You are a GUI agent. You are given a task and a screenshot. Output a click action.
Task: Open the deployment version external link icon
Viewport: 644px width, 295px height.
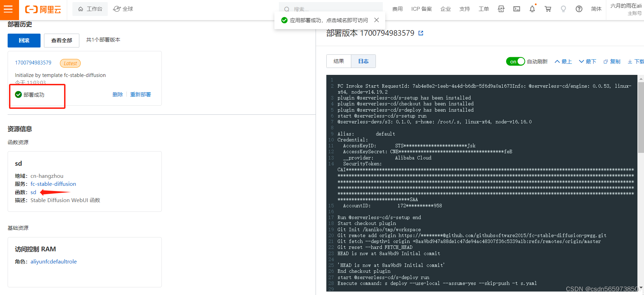pos(421,33)
